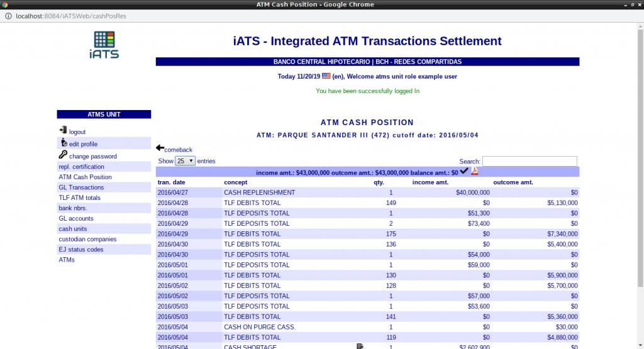Click the logout door icon

(x=63, y=130)
